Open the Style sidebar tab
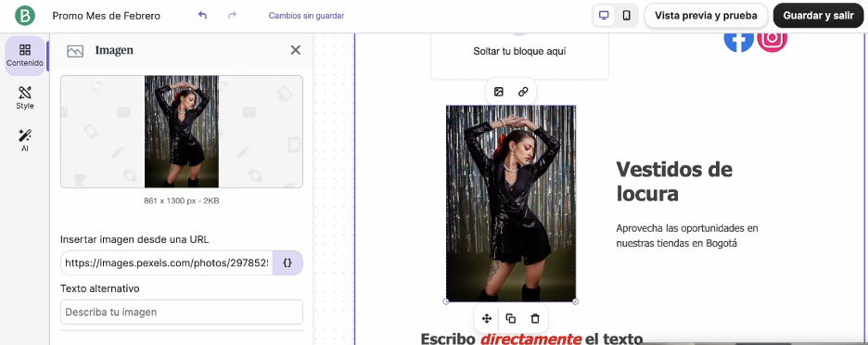This screenshot has height=345, width=868. pyautogui.click(x=25, y=97)
